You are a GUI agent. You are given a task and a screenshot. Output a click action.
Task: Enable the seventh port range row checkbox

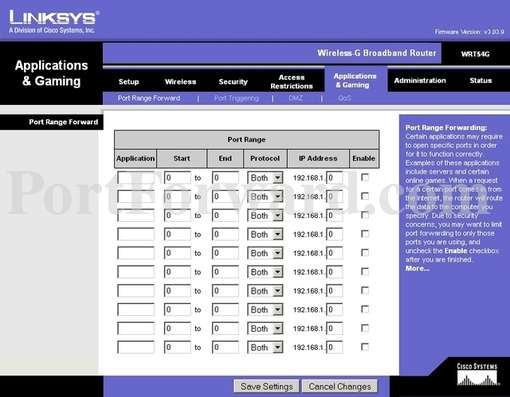[x=365, y=290]
